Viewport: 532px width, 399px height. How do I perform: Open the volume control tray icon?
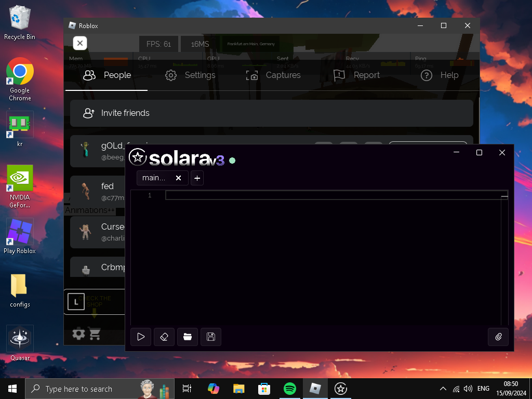coord(468,389)
